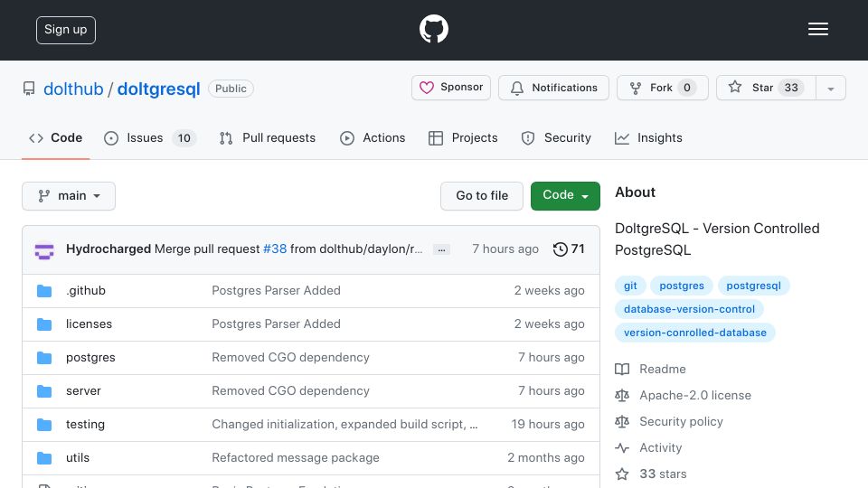Click the Sign up button
The image size is (868, 488).
click(x=66, y=30)
